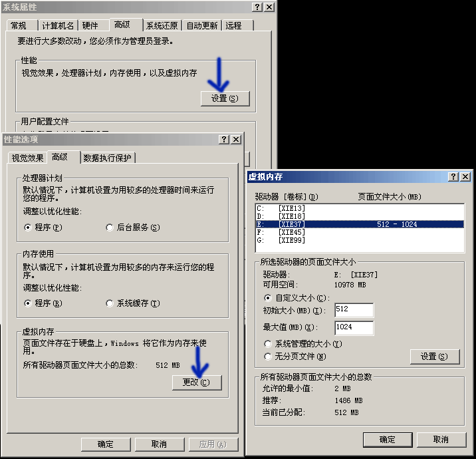
Task: Open the 数据执行保护 tab
Action: pyautogui.click(x=108, y=158)
